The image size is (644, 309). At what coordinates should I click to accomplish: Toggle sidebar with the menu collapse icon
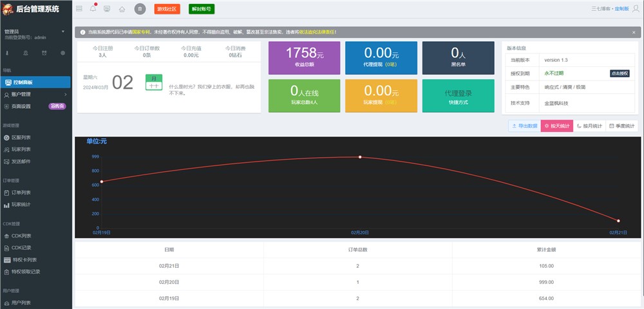[x=79, y=9]
